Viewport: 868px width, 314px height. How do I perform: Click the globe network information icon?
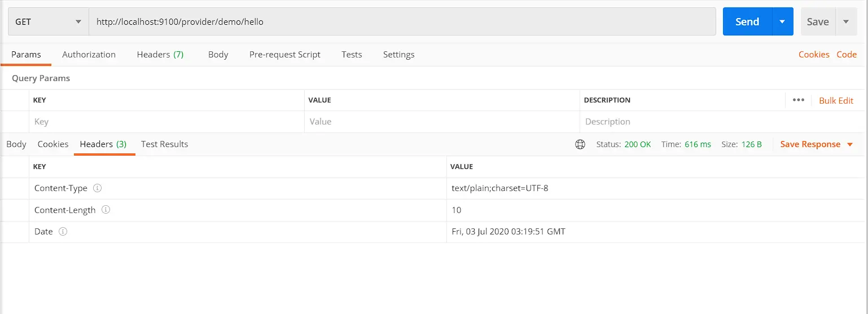pos(580,144)
